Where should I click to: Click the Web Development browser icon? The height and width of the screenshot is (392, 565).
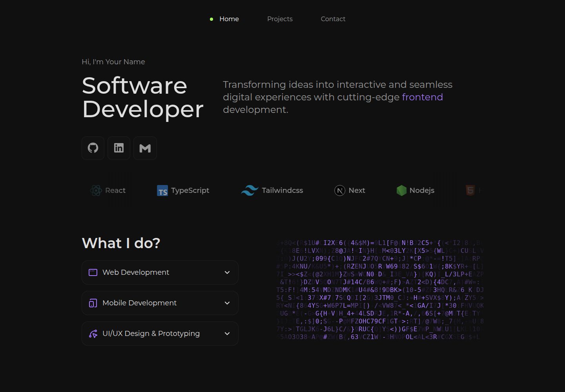point(93,272)
